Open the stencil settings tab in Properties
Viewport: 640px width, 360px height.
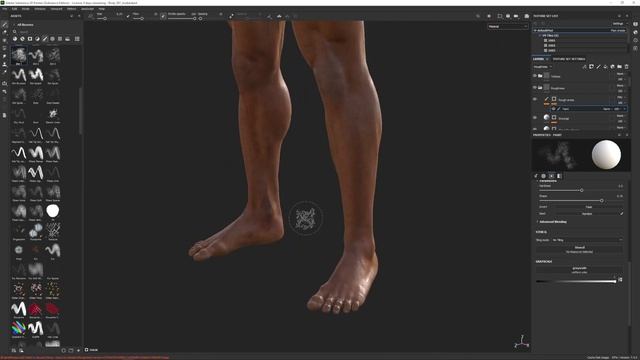click(551, 176)
